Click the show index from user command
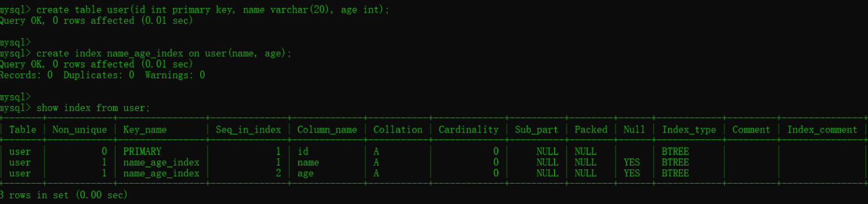 [93, 108]
